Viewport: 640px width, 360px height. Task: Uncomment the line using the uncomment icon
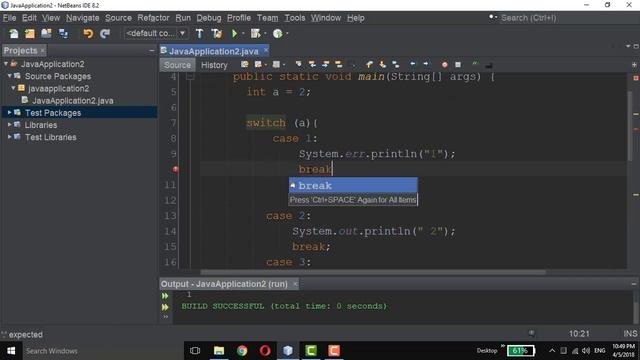pos(489,65)
